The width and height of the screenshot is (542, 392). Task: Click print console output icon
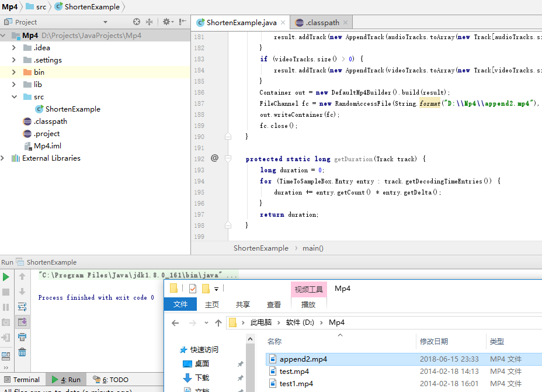click(x=22, y=337)
